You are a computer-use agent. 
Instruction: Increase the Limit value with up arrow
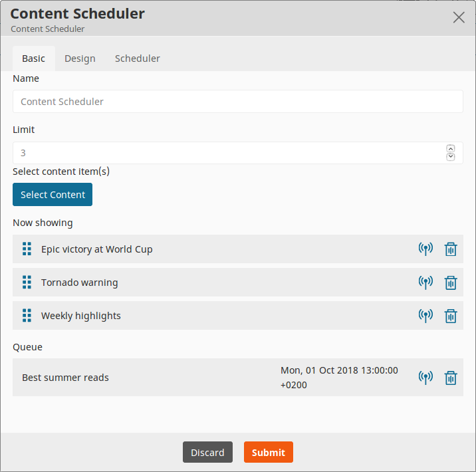coord(451,149)
